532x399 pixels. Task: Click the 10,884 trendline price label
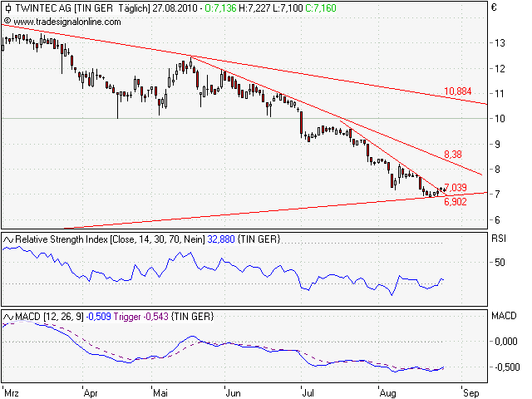click(458, 91)
